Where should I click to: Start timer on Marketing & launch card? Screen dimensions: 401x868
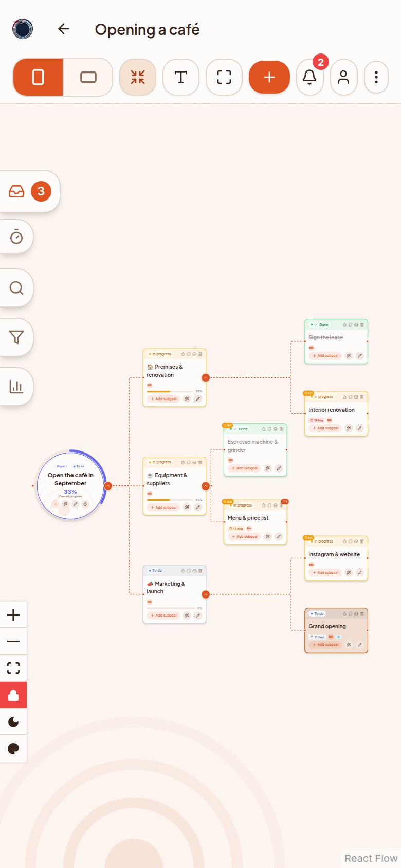tap(183, 571)
